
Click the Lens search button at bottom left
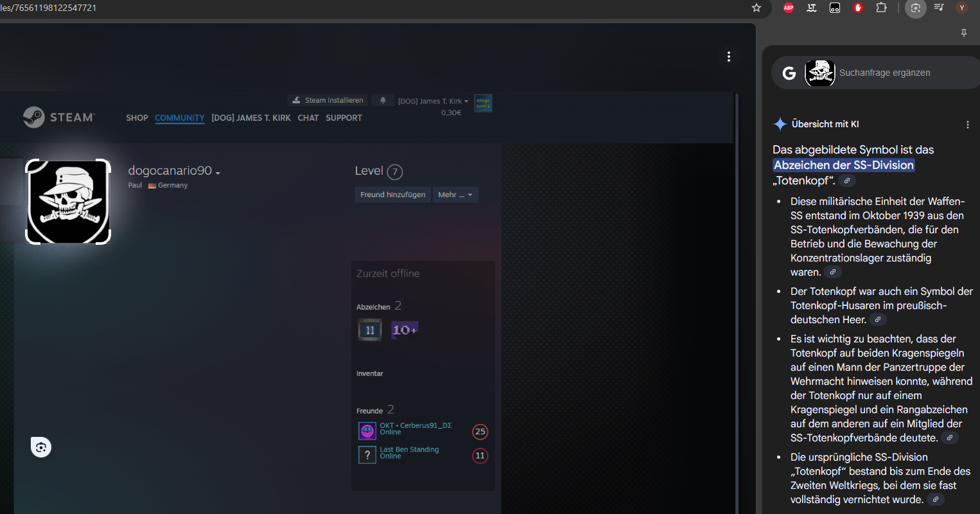pos(41,447)
